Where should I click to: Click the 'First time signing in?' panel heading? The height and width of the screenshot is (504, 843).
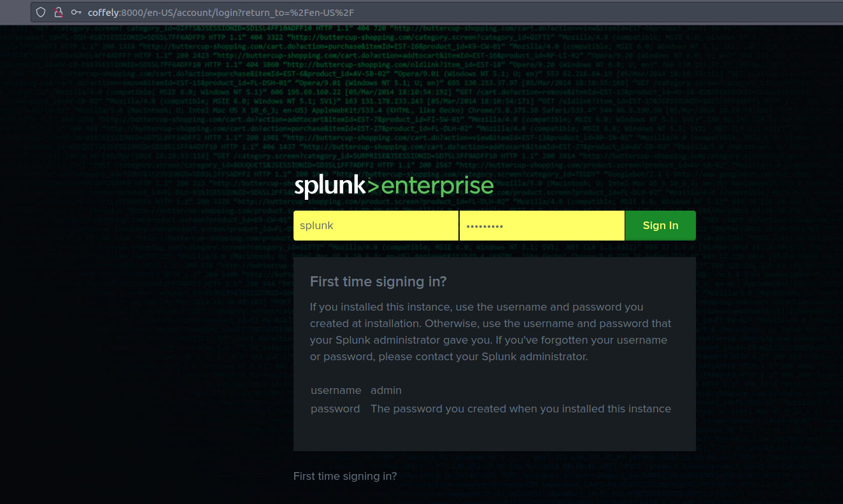[x=378, y=281]
